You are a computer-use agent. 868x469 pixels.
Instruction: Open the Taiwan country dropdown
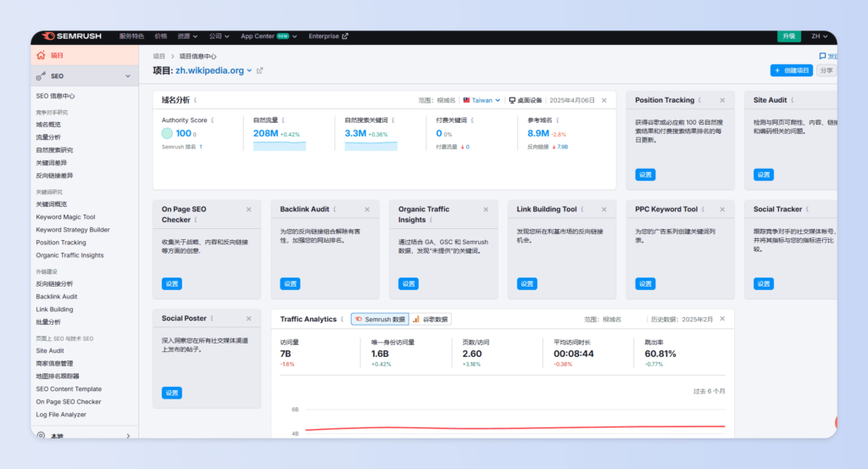pyautogui.click(x=481, y=100)
